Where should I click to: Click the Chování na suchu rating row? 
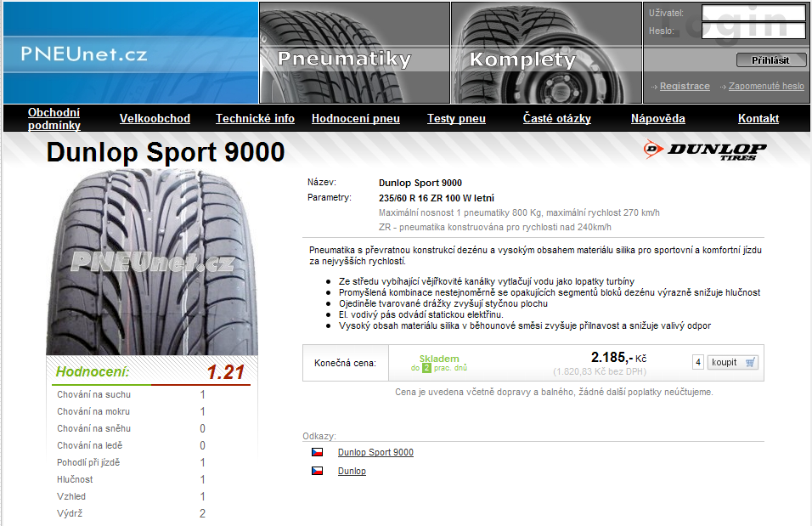point(132,394)
